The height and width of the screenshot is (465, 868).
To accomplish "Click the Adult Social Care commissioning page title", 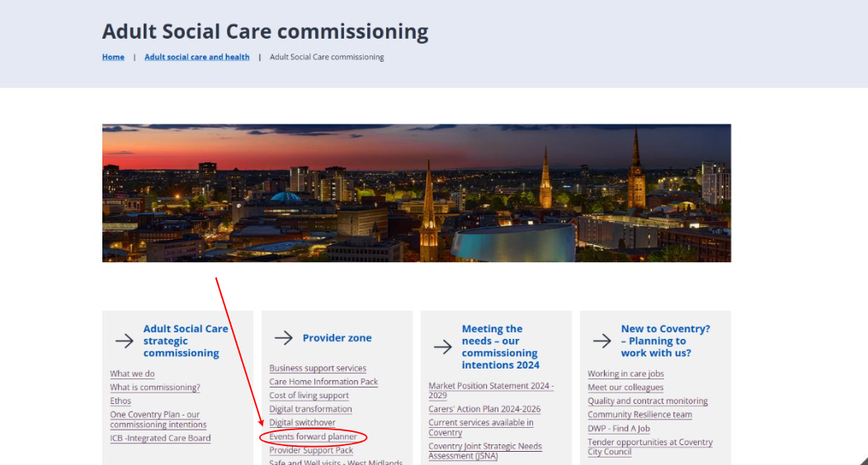I will (x=265, y=31).
